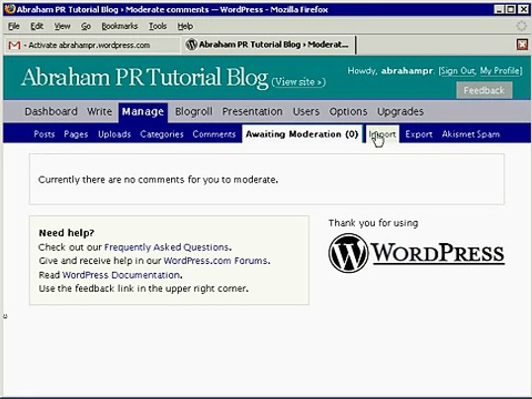
Task: Select the Awaiting Moderation (0) tab
Action: click(302, 134)
